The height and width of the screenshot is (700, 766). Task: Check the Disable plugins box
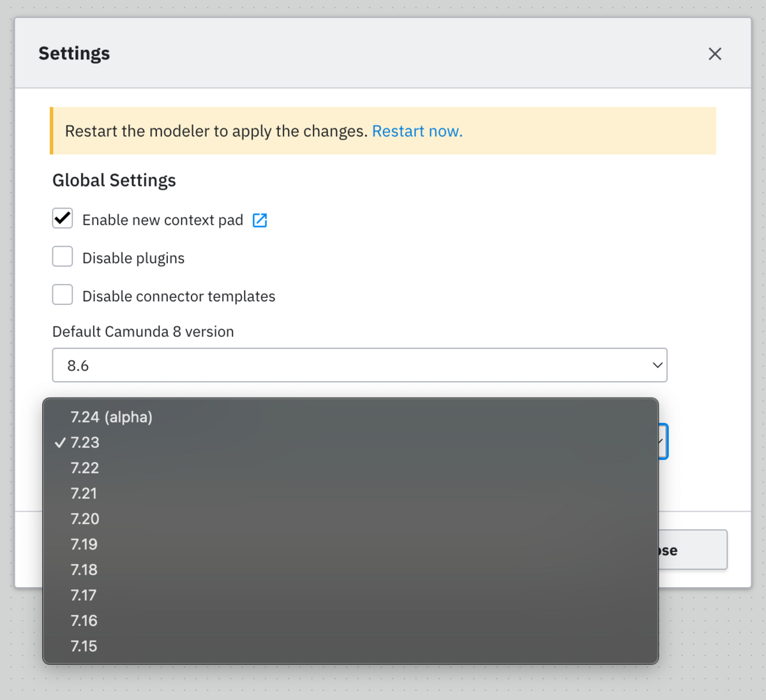click(x=63, y=257)
